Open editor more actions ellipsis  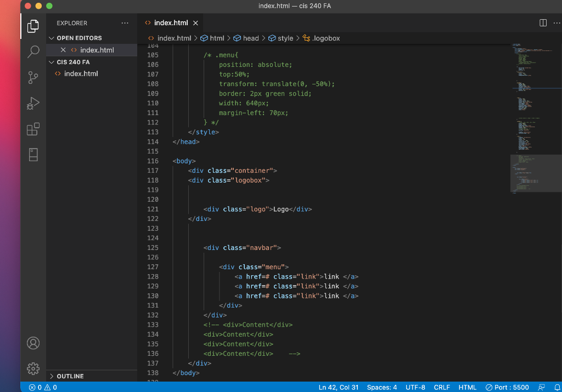tap(557, 23)
